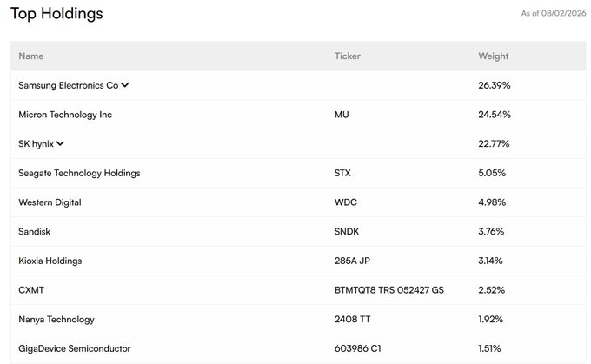Click the As of 08/02/2026 date

pyautogui.click(x=554, y=13)
